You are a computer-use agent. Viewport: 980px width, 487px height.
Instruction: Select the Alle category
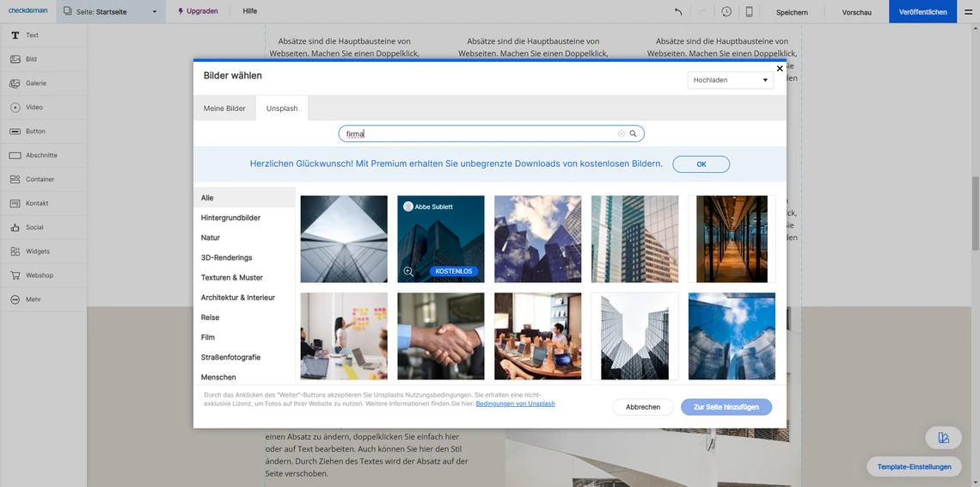[x=244, y=198]
